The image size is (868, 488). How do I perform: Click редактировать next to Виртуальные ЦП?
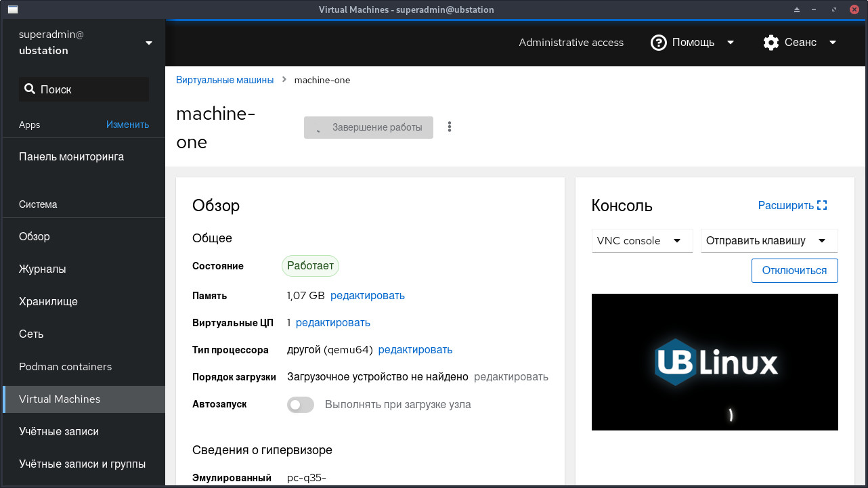333,322
